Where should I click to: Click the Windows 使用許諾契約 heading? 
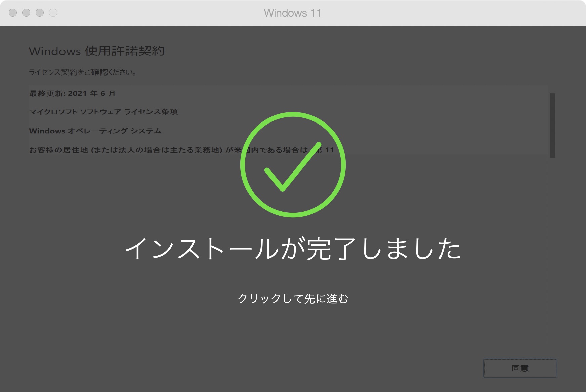pos(97,51)
